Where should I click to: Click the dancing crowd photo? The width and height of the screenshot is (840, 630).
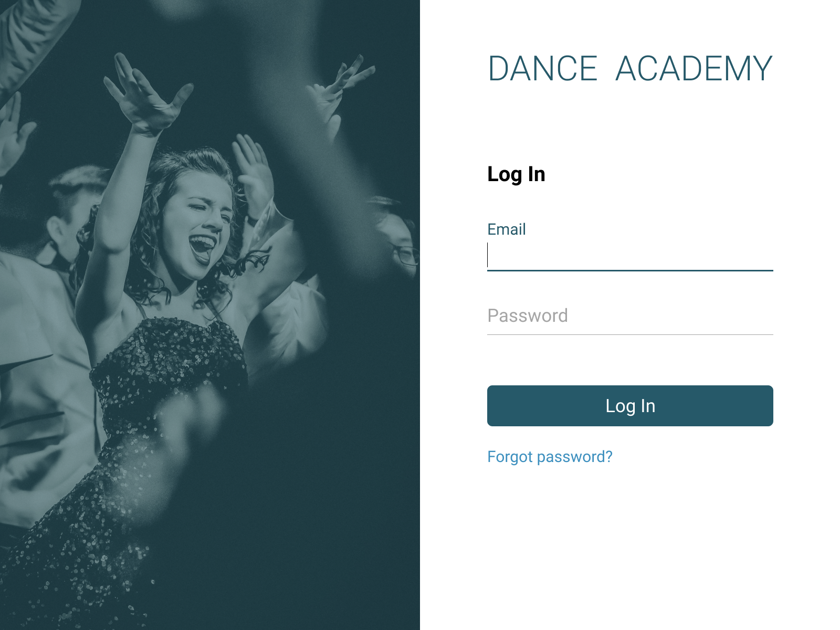click(x=210, y=315)
